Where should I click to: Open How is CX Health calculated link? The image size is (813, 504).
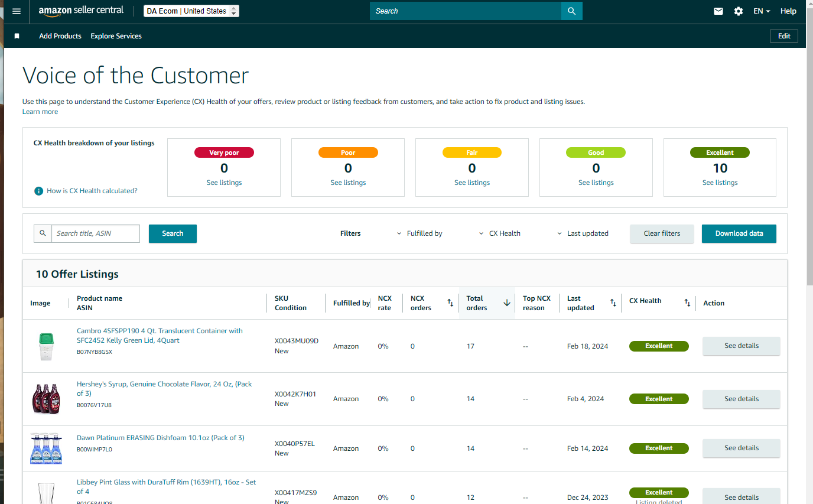[92, 191]
